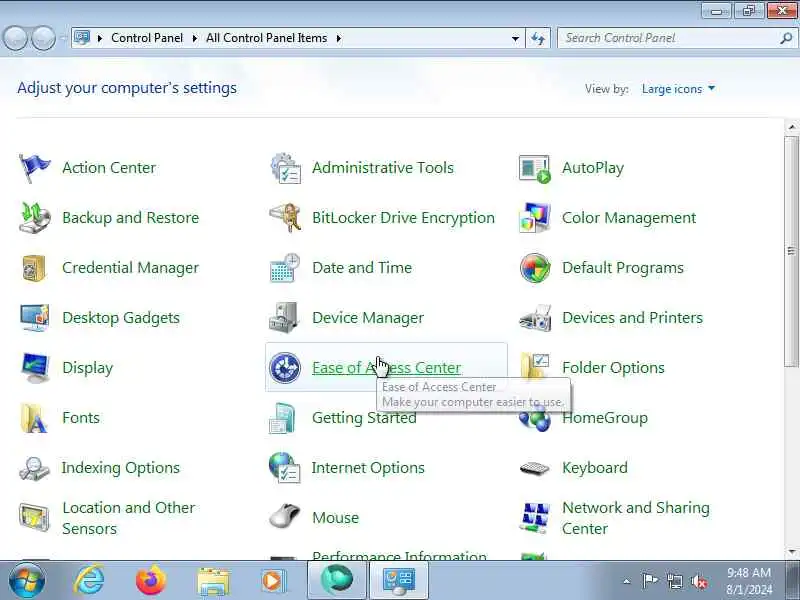Open the Location and Other Sensors icon
This screenshot has width=800, height=600.
34,517
